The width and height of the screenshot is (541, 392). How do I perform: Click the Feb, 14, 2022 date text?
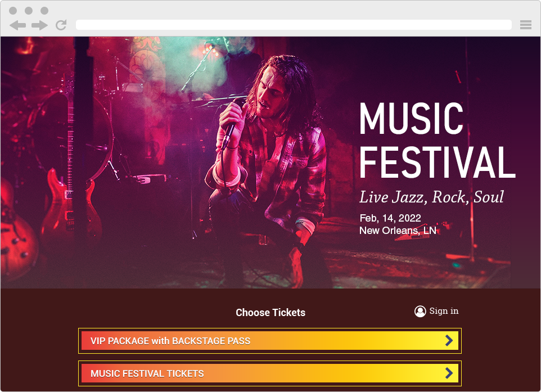coord(390,218)
